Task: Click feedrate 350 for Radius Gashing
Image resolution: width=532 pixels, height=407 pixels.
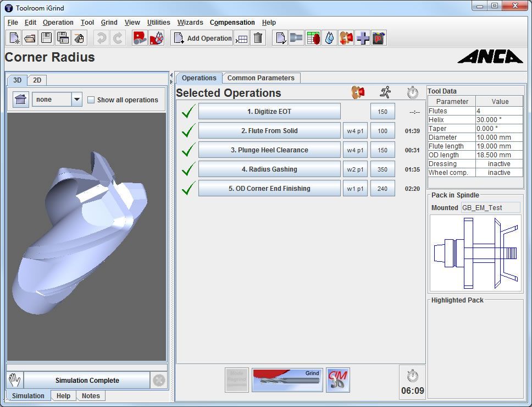Action: point(383,169)
